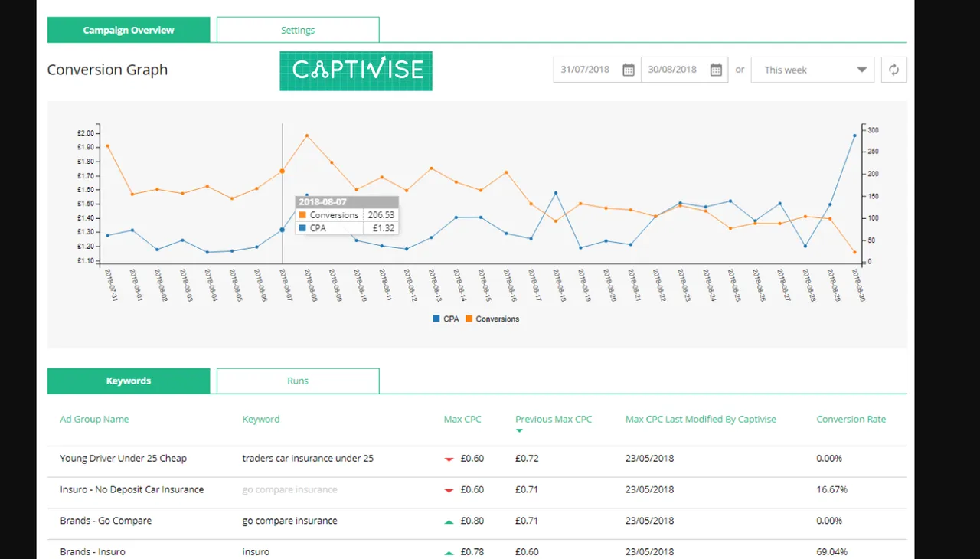
Task: Click the red down arrow beside traders car insurance Max CPC
Action: coord(449,459)
